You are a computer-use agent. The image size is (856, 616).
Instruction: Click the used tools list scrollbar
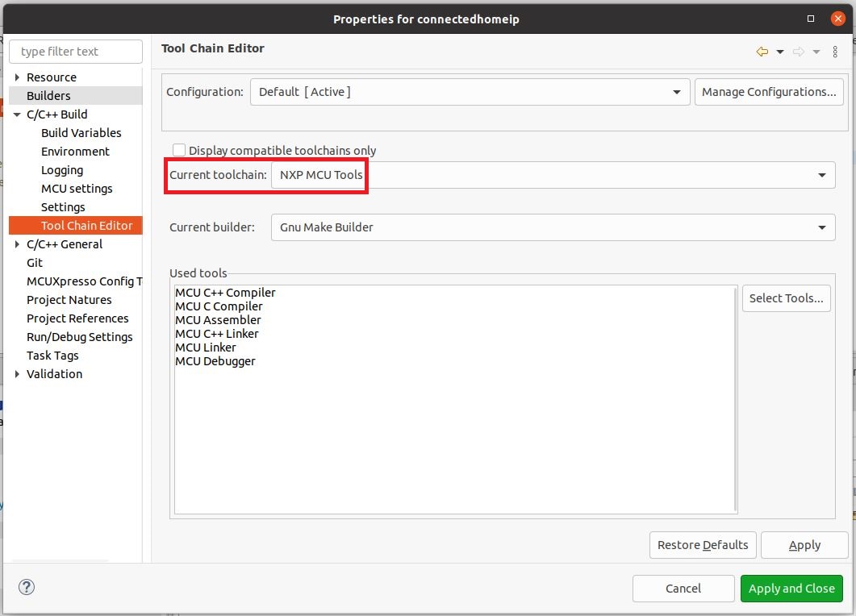(735, 399)
